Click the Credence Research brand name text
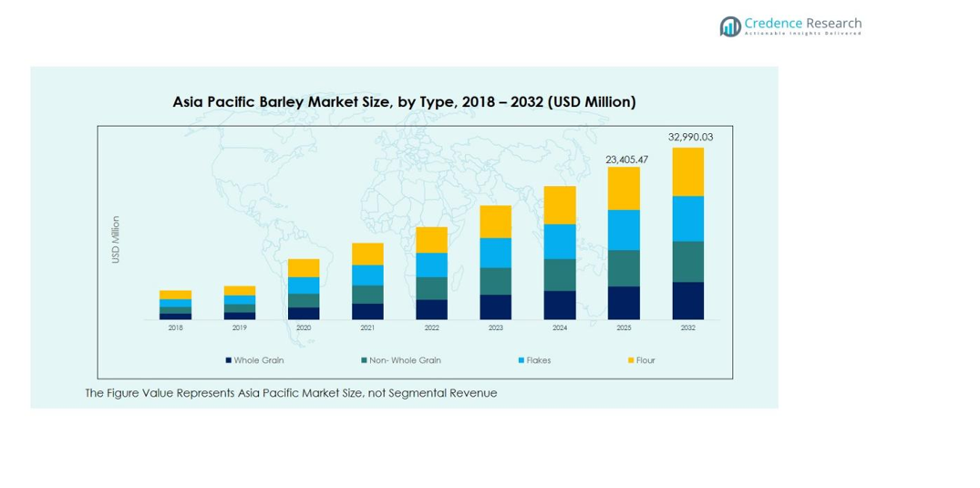 click(802, 24)
